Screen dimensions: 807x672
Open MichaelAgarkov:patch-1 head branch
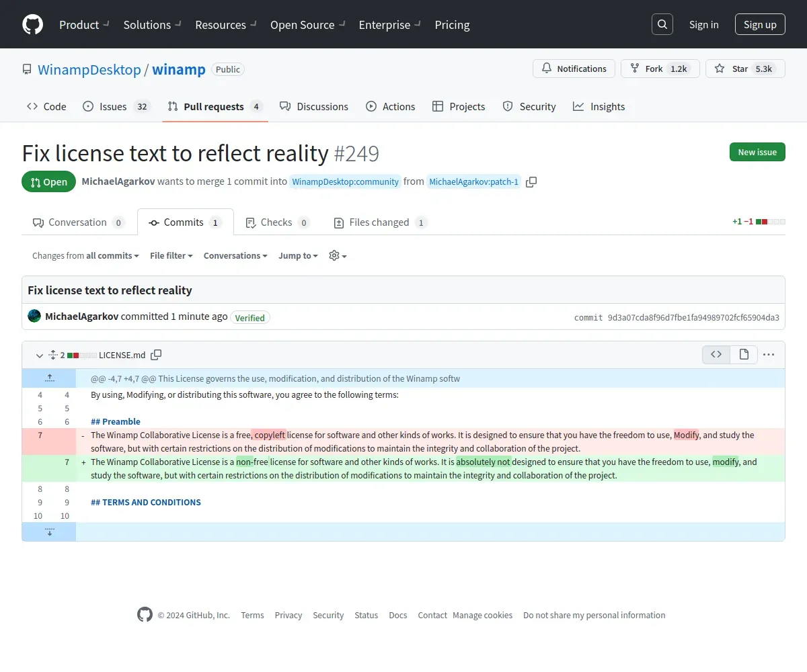[x=474, y=181]
